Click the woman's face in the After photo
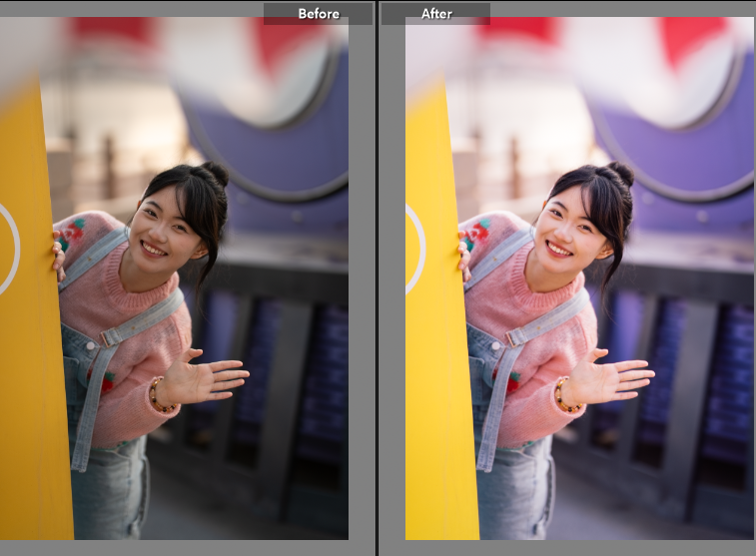756x556 pixels. [x=567, y=230]
